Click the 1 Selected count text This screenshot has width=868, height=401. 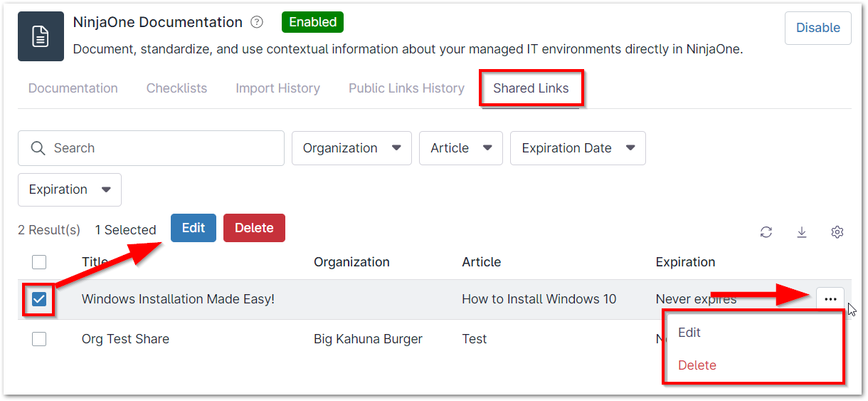[x=125, y=229]
